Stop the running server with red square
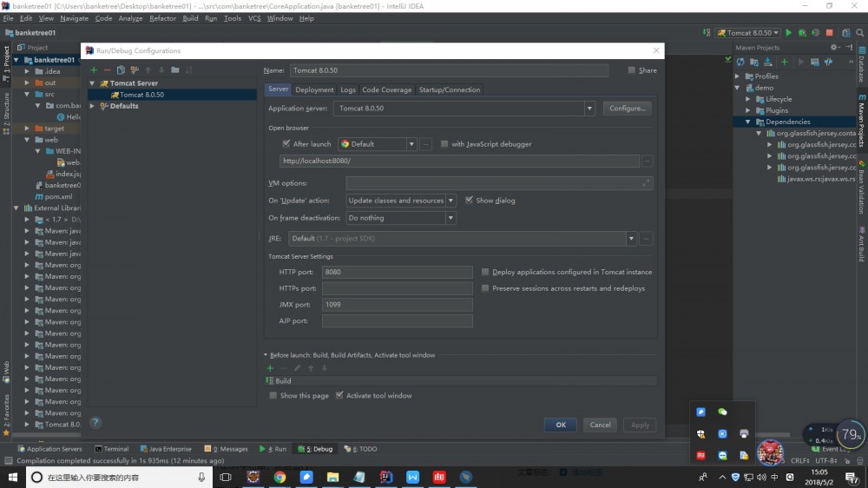 [829, 33]
